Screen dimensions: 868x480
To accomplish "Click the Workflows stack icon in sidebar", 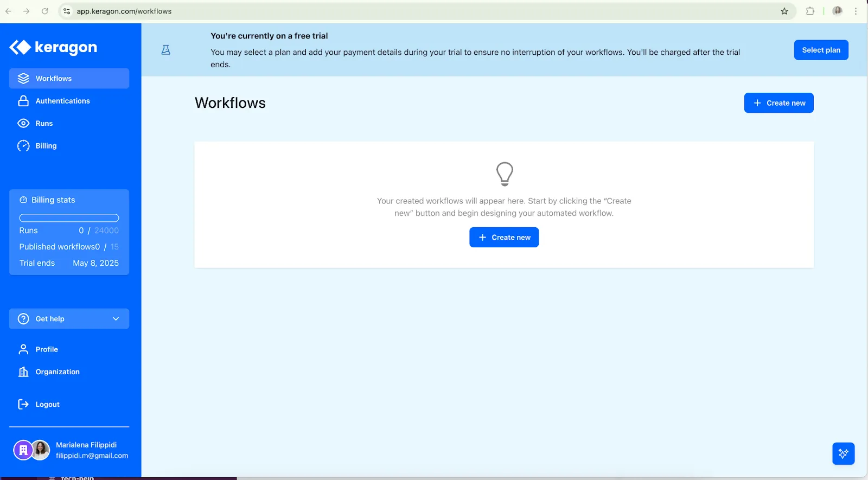I will [x=23, y=79].
